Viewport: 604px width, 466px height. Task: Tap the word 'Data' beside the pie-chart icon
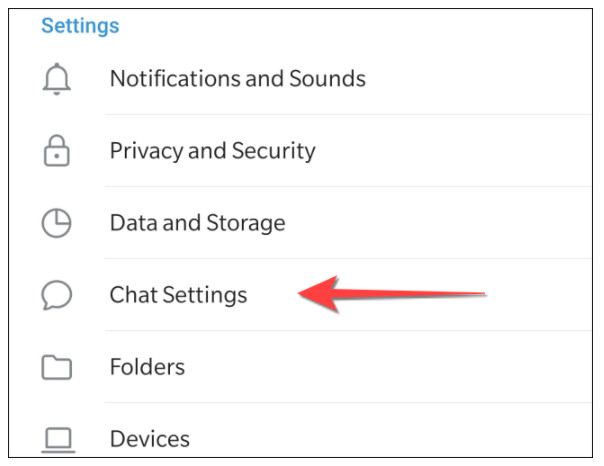pyautogui.click(x=132, y=223)
